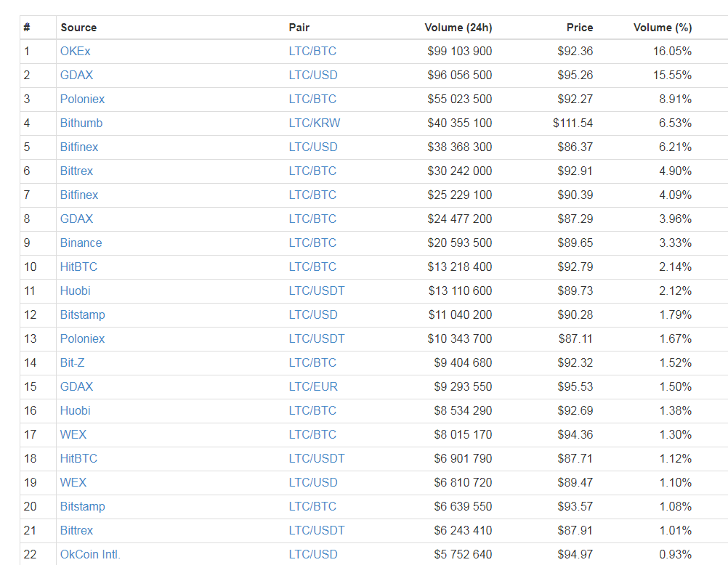This screenshot has height=565, width=728.
Task: Select the percentage 16.05%
Action: 672,51
